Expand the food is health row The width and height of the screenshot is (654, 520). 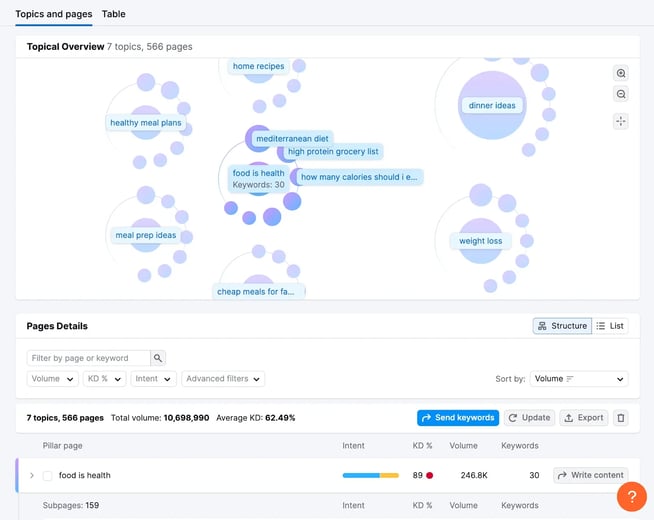[x=32, y=475]
